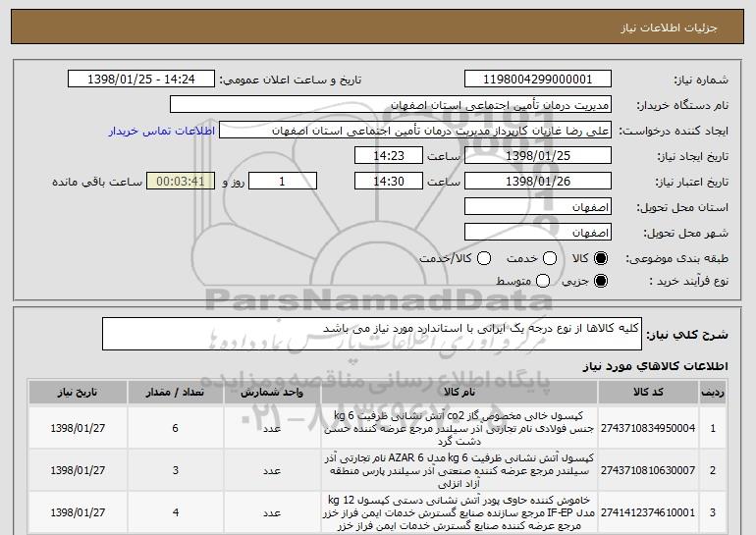Click the واحد شمارش column header
This screenshot has width=756, height=535.
coord(272,393)
